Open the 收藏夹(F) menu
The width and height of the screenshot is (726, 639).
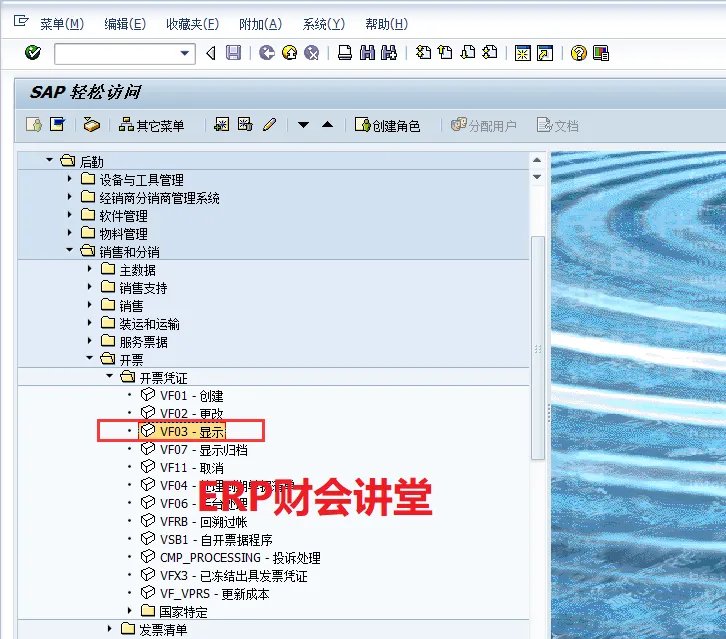pos(193,24)
